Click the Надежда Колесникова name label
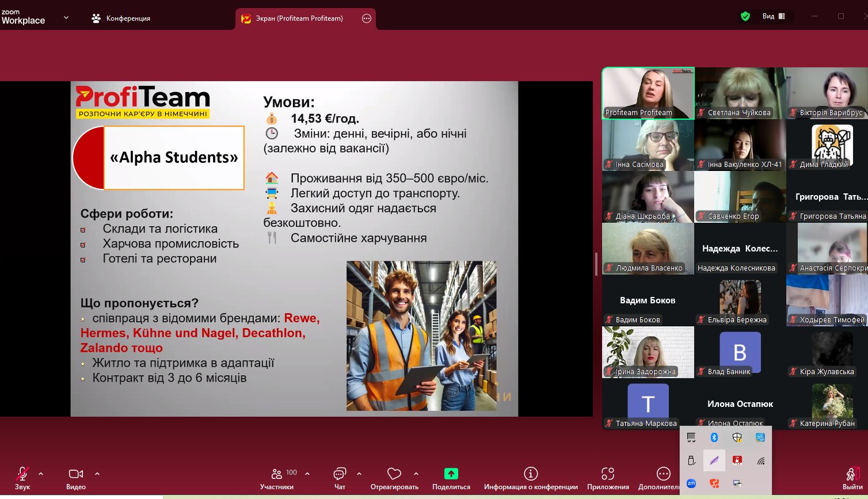This screenshot has width=868, height=499. [x=736, y=268]
